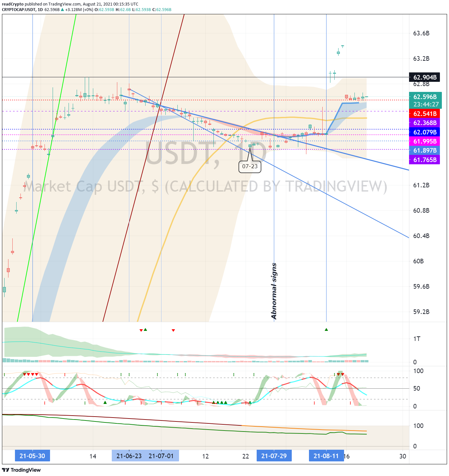Click the 1T volume axis label
Screen dimensions: 449x476
417,339
